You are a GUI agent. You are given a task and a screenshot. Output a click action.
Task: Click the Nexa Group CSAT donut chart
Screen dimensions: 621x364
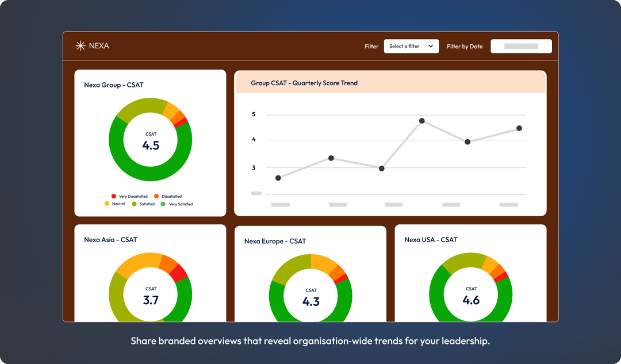150,140
